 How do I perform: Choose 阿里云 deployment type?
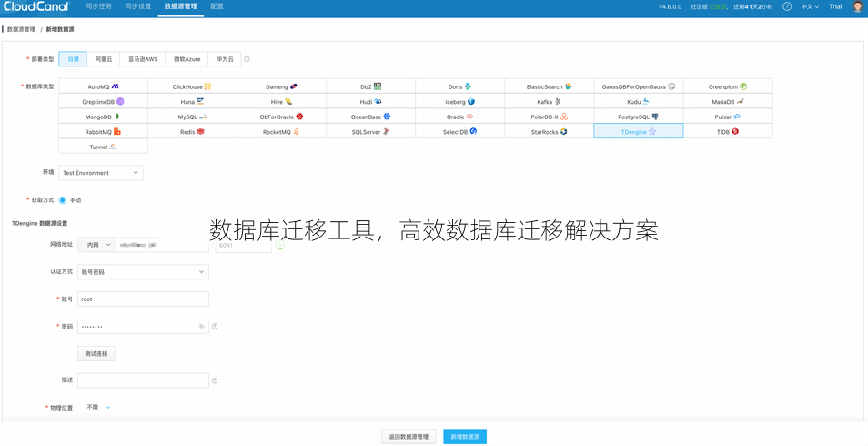coord(104,59)
